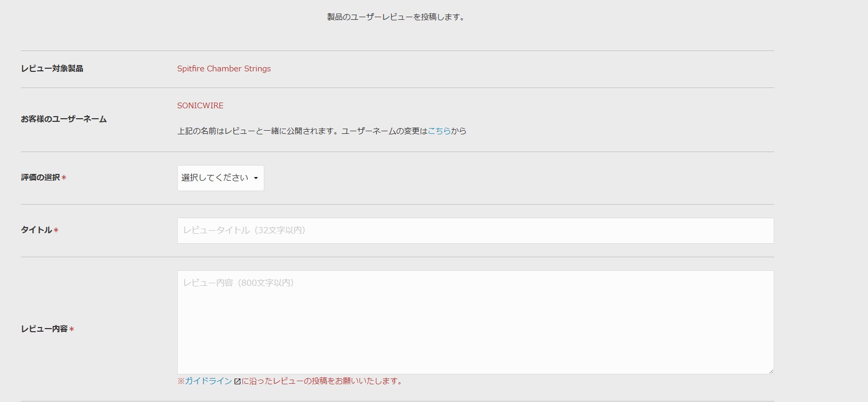868x402 pixels.
Task: Click the red asterisk next to レビュー内容
Action: pyautogui.click(x=72, y=330)
